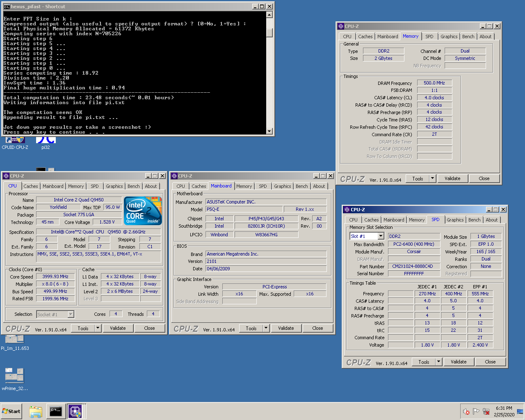This screenshot has width=525, height=420.
Task: Click the Model P5Q-E field
Action: click(244, 209)
